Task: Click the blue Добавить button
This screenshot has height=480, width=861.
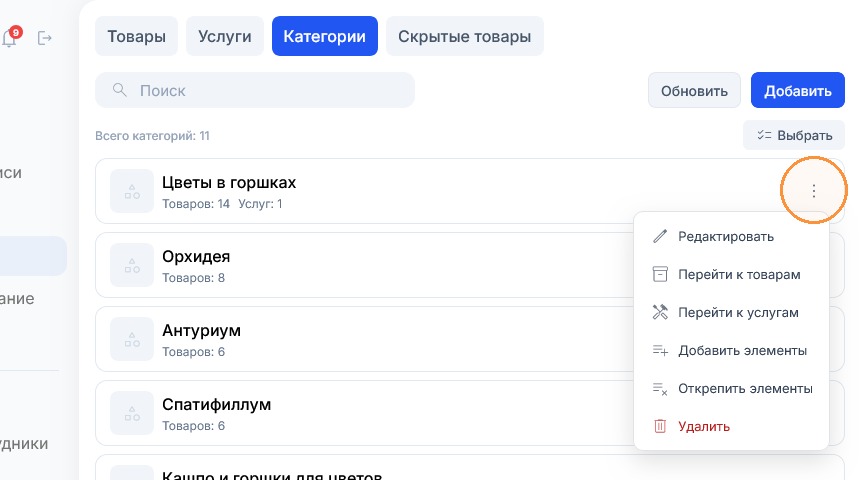Action: [x=798, y=91]
